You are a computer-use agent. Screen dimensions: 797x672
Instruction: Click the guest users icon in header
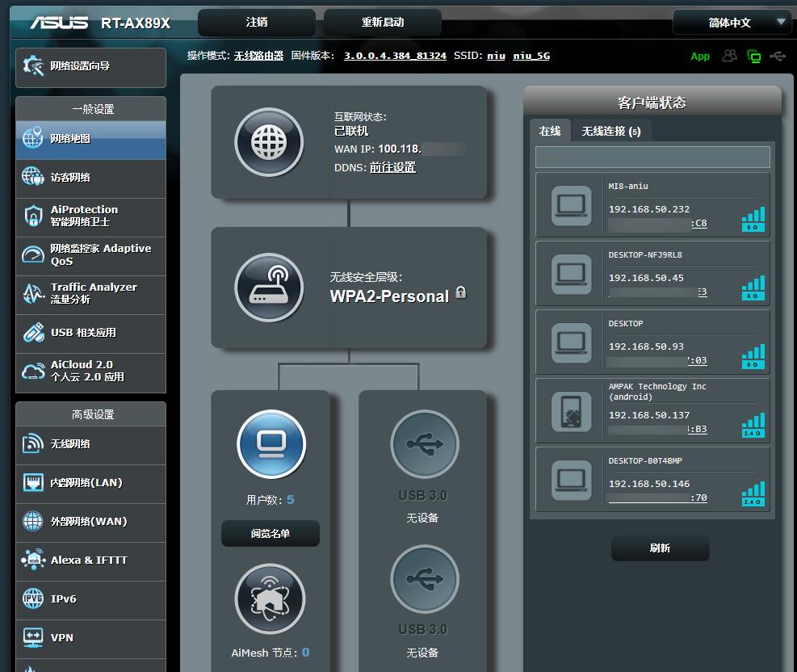tap(730, 56)
